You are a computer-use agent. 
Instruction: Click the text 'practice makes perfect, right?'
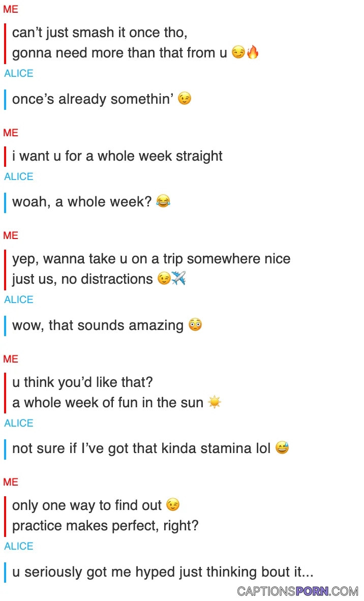click(105, 525)
